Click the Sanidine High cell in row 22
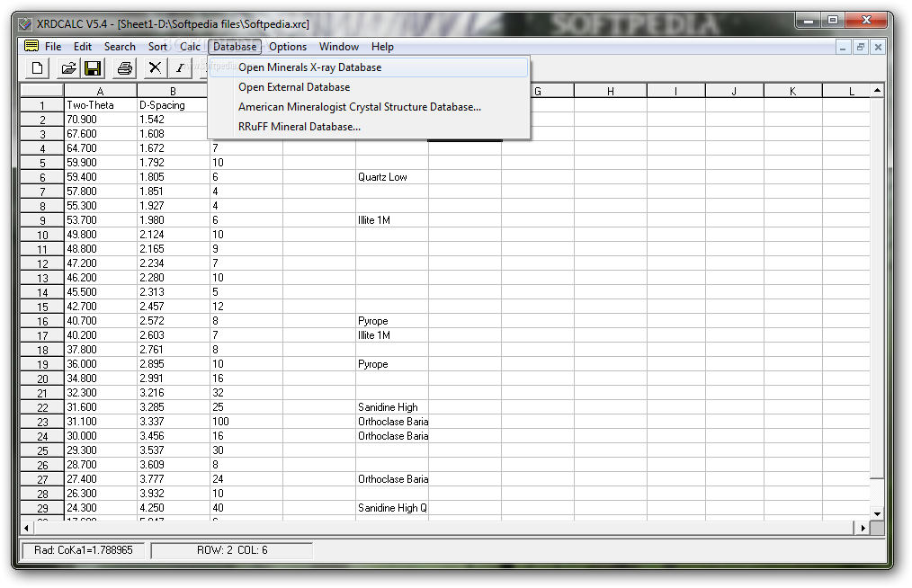Viewport: 912px width, 588px height. [392, 407]
